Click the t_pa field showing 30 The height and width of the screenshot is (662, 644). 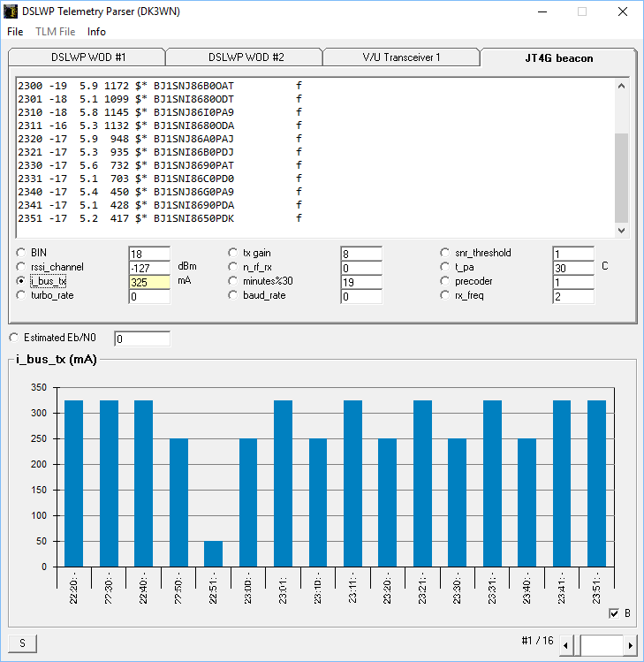573,268
